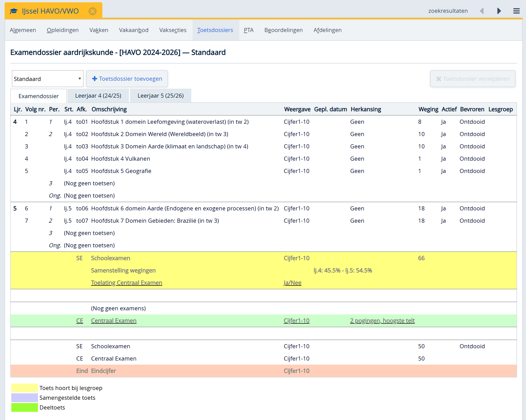Click the Toetsdossier verwijderen button
Viewport: 526px width, 420px height.
coord(472,79)
